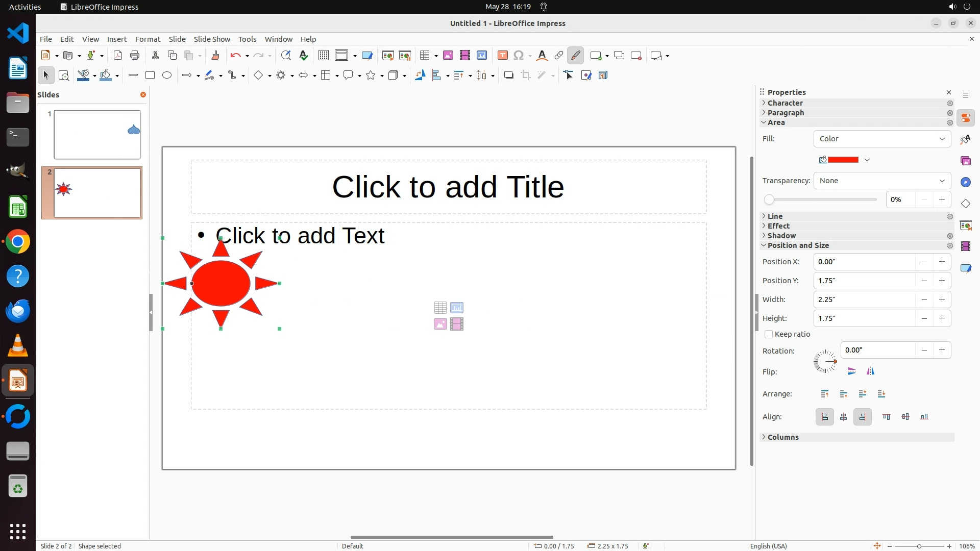Click Flip Horizontally icon in sidebar
980x551 pixels.
click(870, 371)
